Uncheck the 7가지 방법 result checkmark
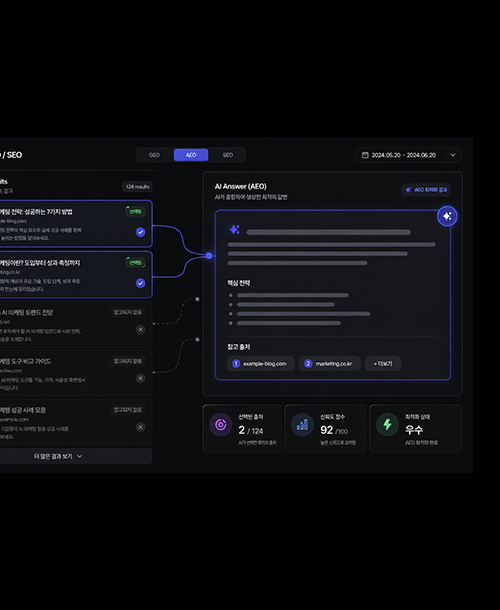The width and height of the screenshot is (500, 610). pyautogui.click(x=140, y=232)
